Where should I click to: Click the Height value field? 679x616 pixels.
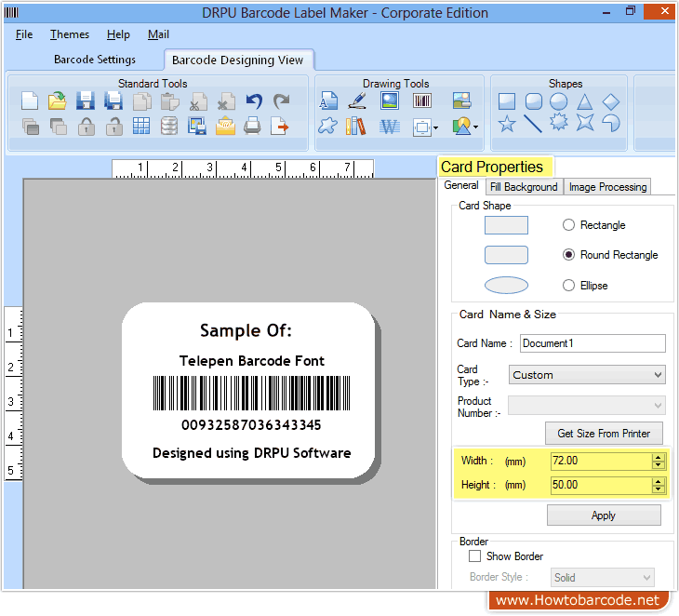click(602, 484)
